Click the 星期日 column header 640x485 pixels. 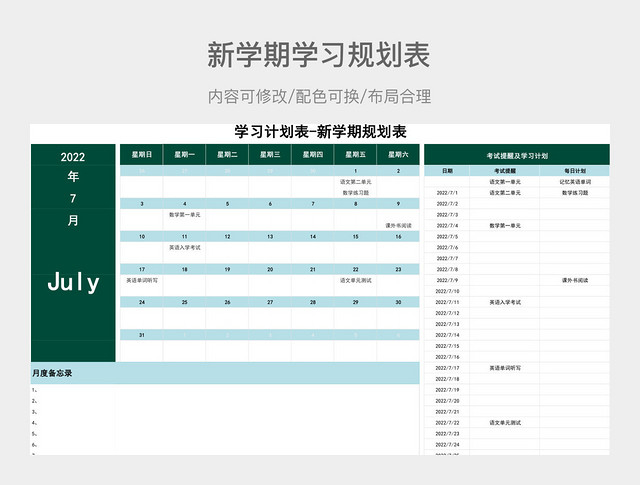(x=142, y=154)
